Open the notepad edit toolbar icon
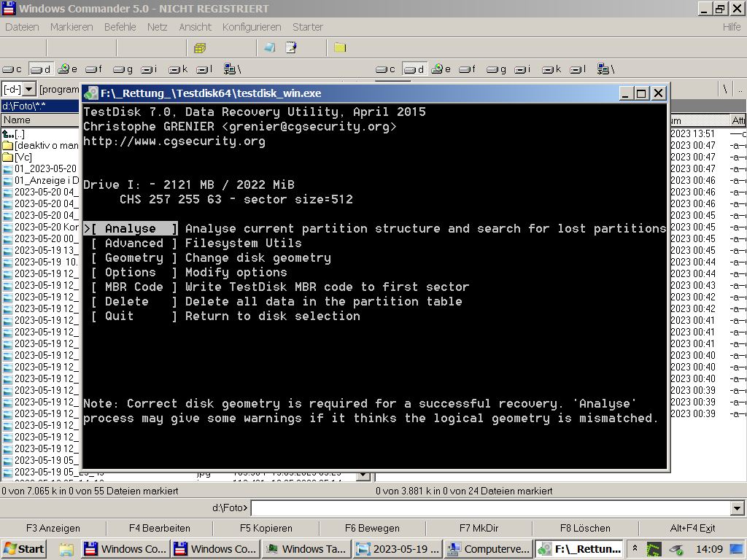 click(x=291, y=47)
